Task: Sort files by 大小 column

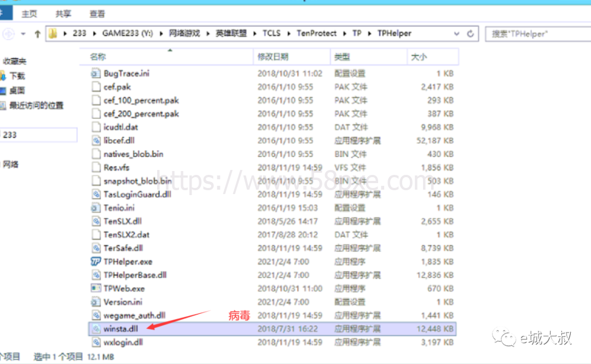Action: pos(433,57)
